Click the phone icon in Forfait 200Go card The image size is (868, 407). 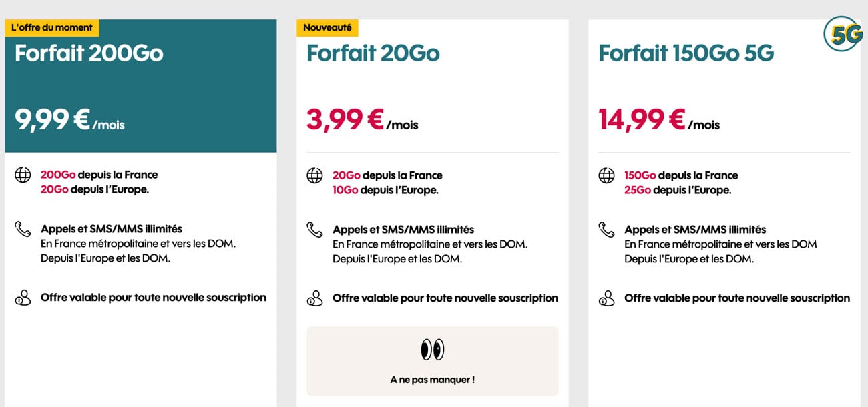coord(23,229)
